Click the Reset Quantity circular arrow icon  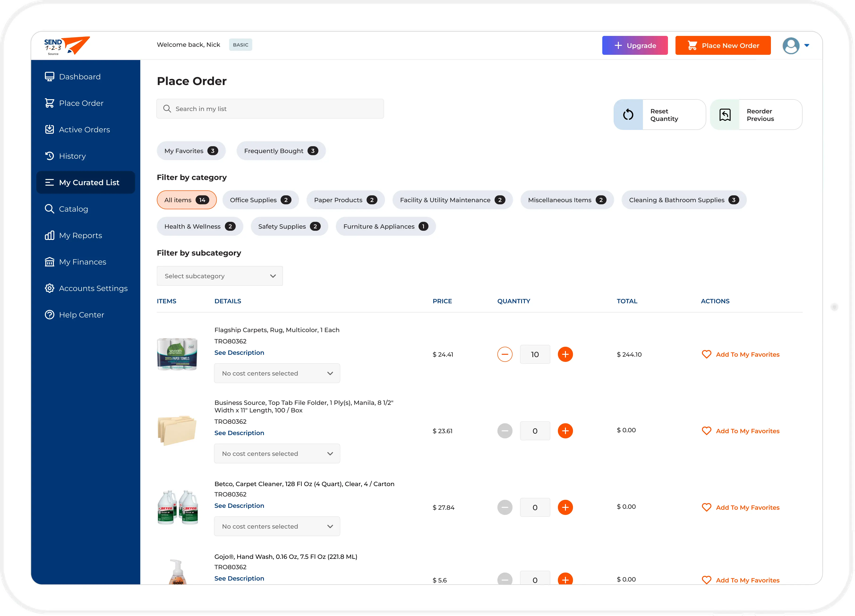(628, 114)
